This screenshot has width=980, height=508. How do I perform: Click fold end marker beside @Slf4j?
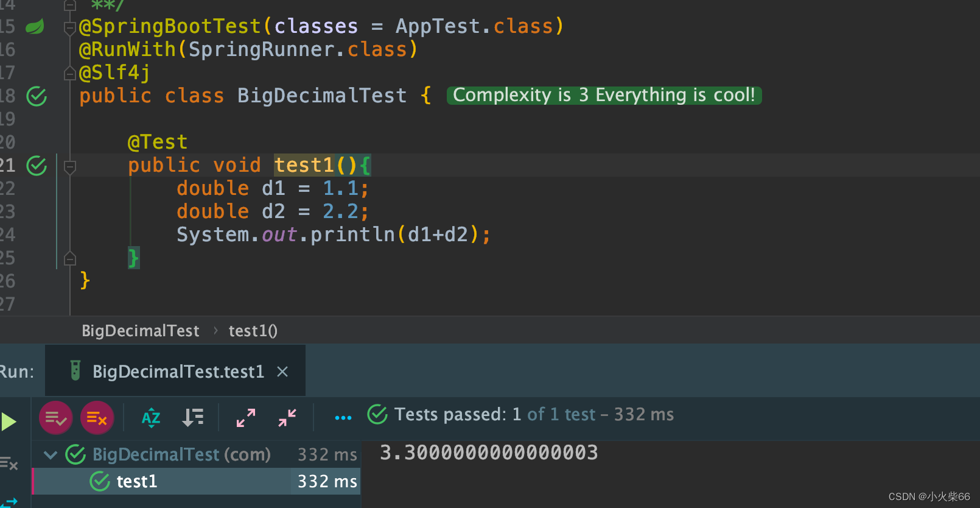[x=70, y=74]
